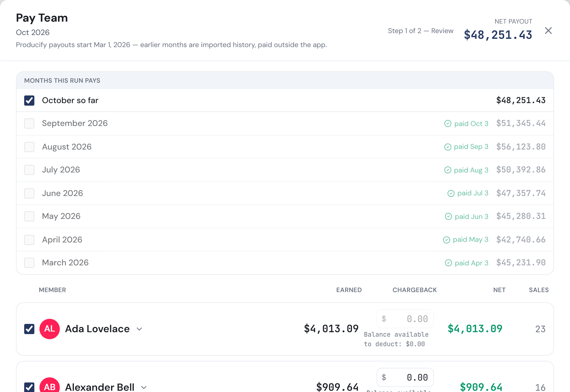Screen dimensions: 570x392
Task: Click the Step 1 of 2 — Review label
Action: 421,31
